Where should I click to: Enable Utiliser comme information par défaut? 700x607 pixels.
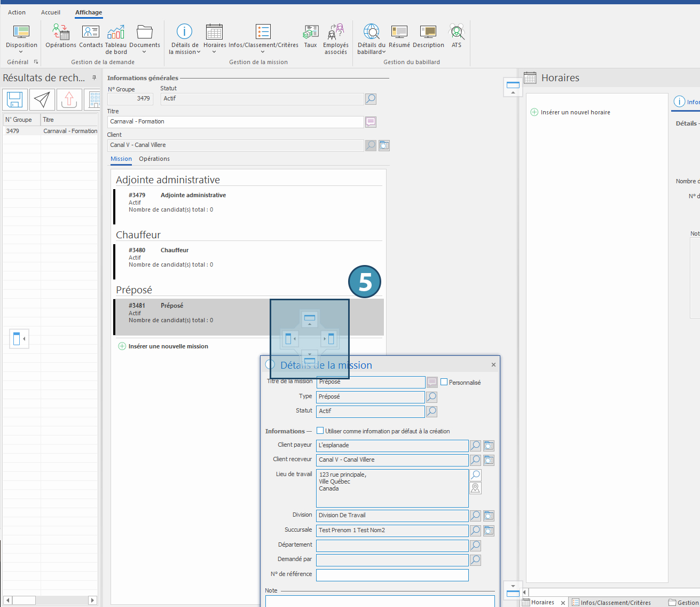320,431
